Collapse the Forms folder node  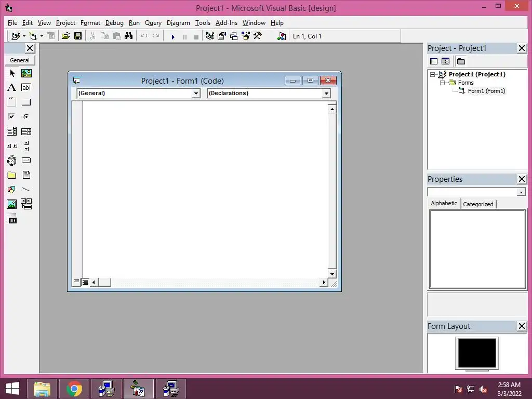pos(442,83)
